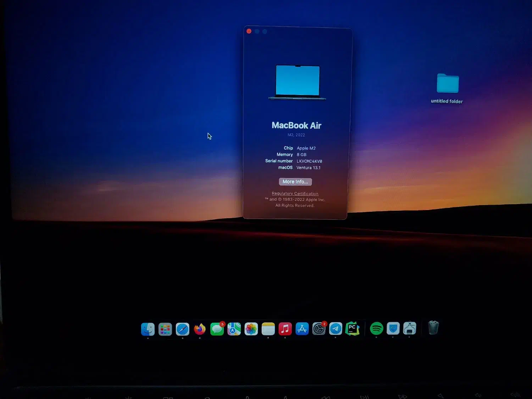Launch Safari browser from the dock
This screenshot has height=399, width=532.
183,329
